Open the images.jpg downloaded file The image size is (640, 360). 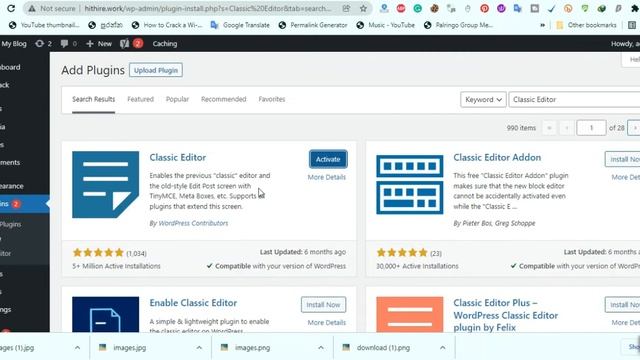click(x=130, y=348)
